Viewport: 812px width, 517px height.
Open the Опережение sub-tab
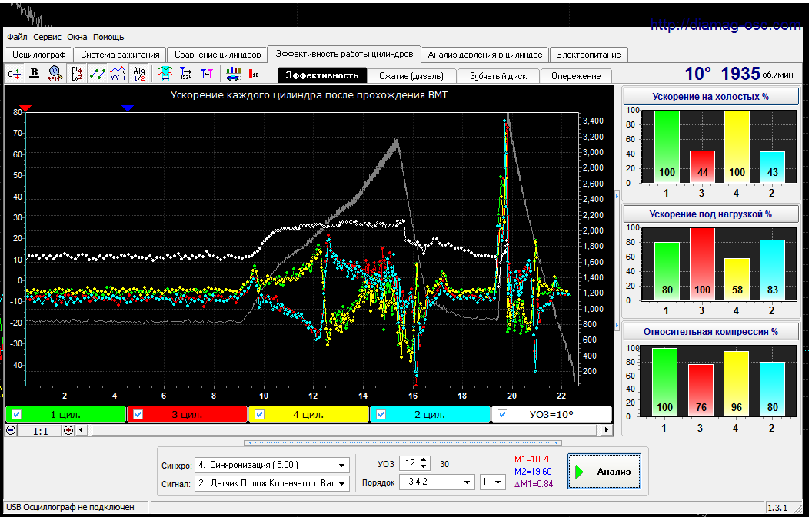[x=577, y=76]
